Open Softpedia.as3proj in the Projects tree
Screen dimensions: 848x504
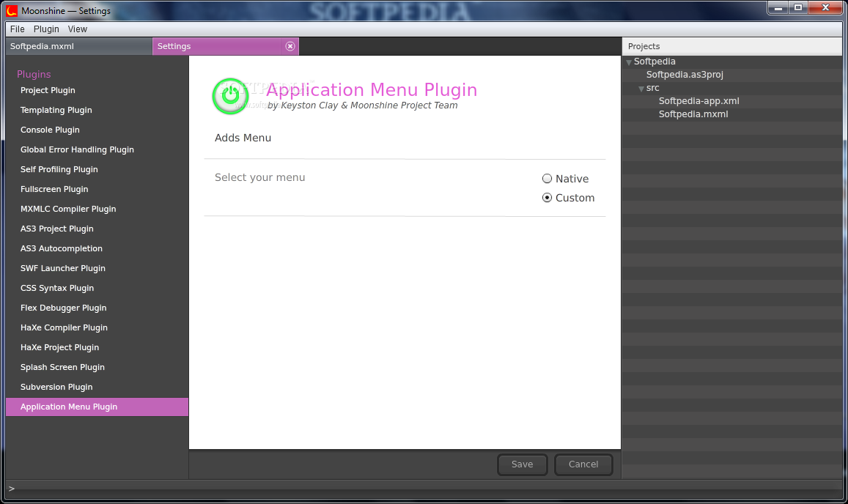click(x=684, y=75)
